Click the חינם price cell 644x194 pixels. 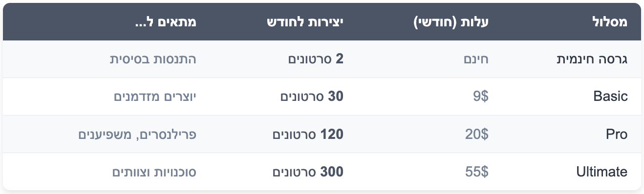[476, 59]
